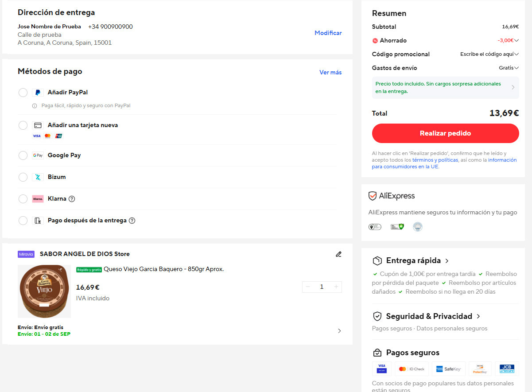Expand the Gastos de envío details

pyautogui.click(x=516, y=68)
